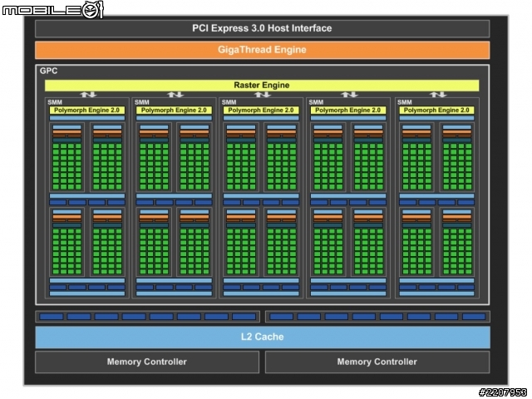Click the leftmost SMM label

[55, 101]
